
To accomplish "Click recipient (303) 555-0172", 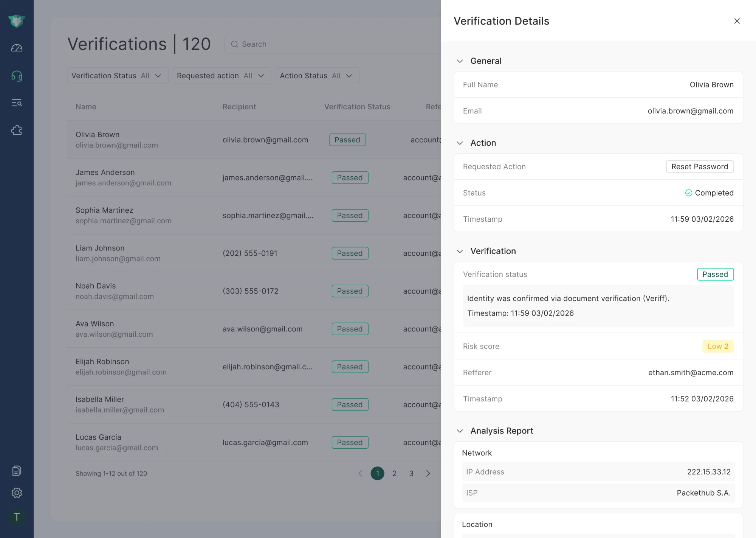I will (x=250, y=291).
